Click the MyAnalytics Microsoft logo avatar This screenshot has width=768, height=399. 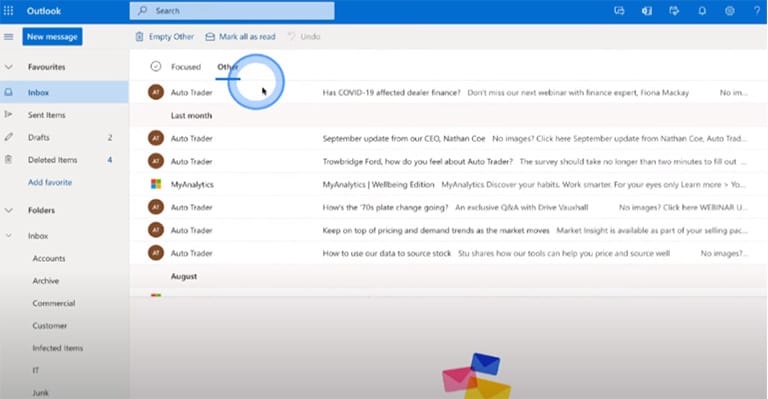tap(156, 184)
